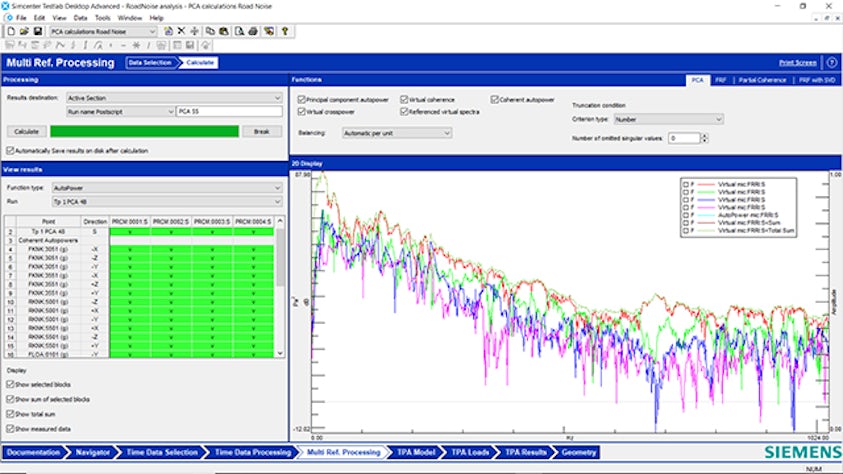Image resolution: width=843 pixels, height=474 pixels.
Task: Switch to FRF with SVD tab
Action: click(817, 80)
